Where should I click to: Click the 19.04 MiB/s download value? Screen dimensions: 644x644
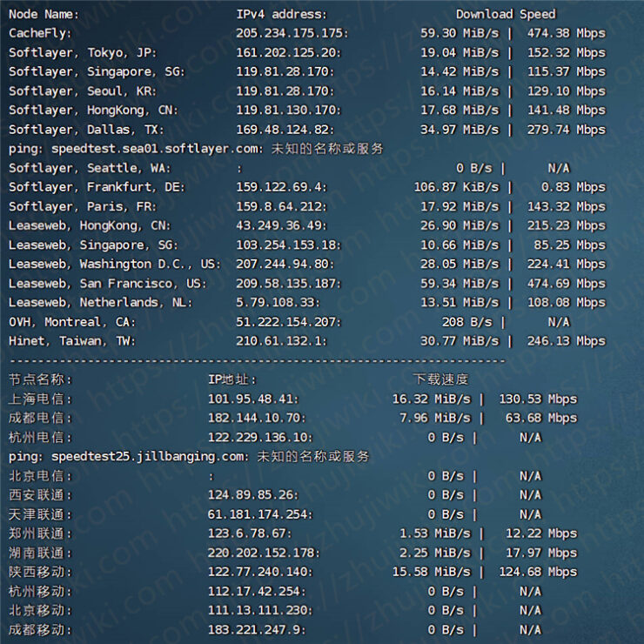pos(460,52)
